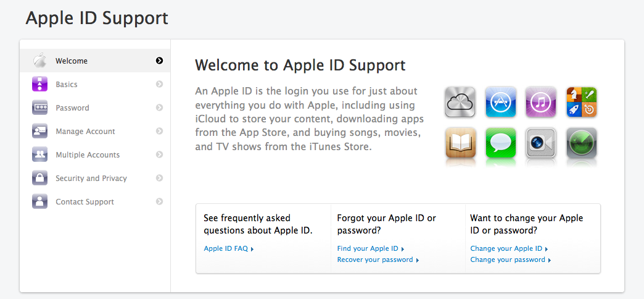
Task: Click the arrow next to Contact Support
Action: (x=159, y=201)
